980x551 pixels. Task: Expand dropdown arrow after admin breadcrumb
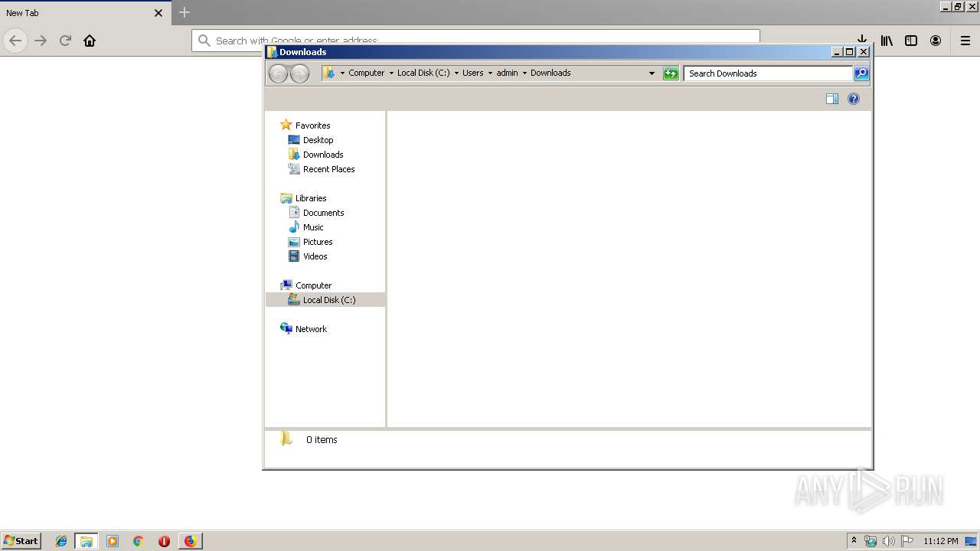click(x=524, y=73)
